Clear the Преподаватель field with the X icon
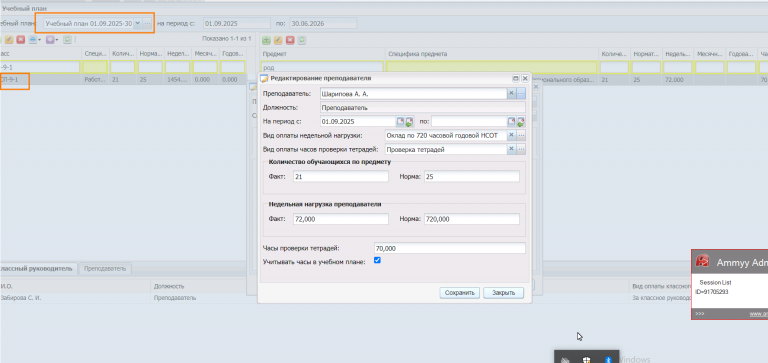This screenshot has width=768, height=363. 511,93
